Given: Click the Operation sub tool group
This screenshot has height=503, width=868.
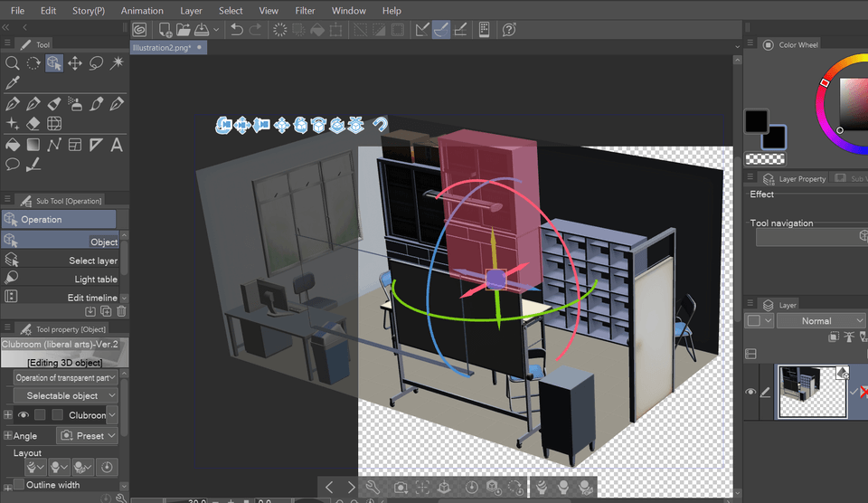Looking at the screenshot, I should (59, 219).
